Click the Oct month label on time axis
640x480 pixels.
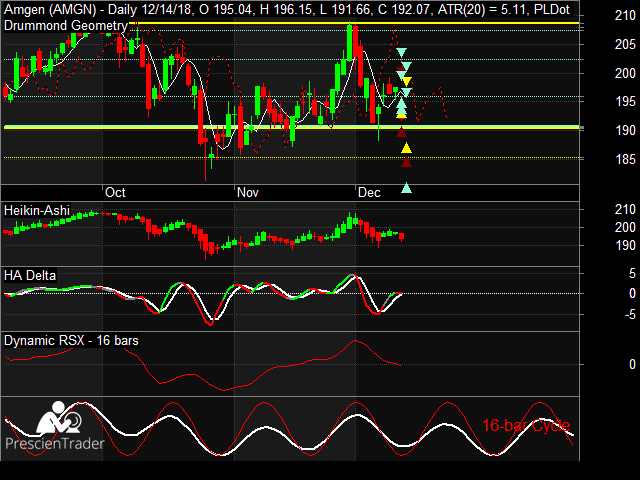coord(115,193)
